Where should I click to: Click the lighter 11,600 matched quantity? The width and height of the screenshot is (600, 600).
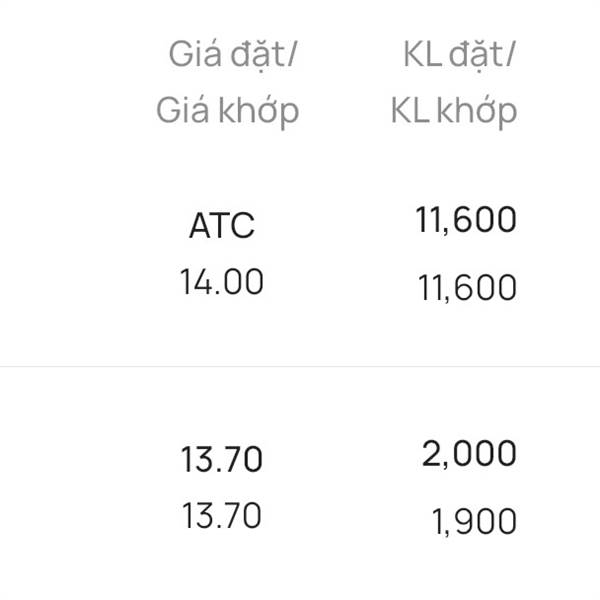(x=466, y=289)
